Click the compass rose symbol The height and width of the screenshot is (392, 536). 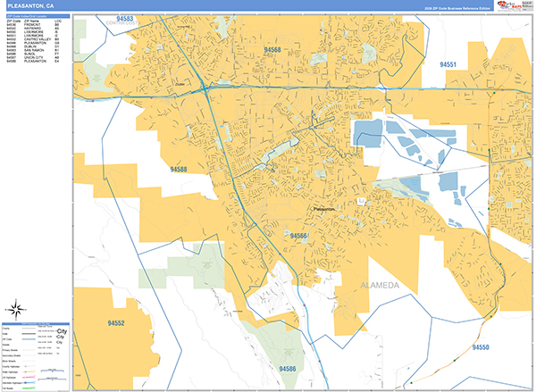coord(16,309)
